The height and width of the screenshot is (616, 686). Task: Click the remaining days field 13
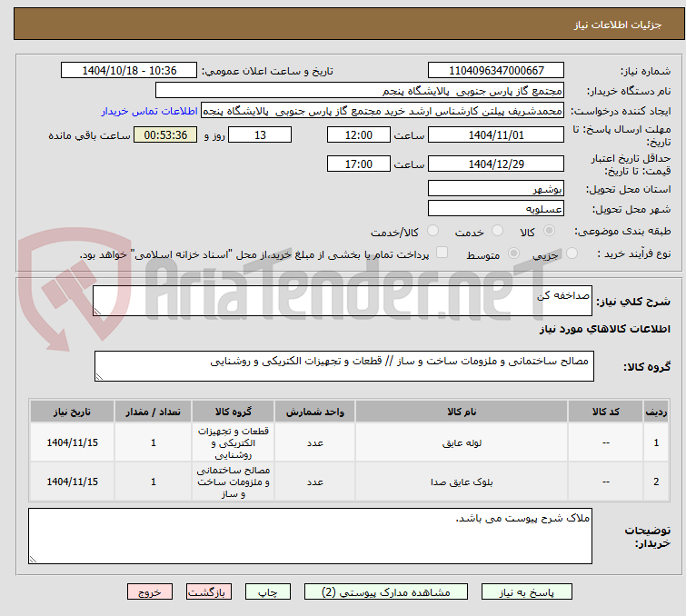(260, 134)
